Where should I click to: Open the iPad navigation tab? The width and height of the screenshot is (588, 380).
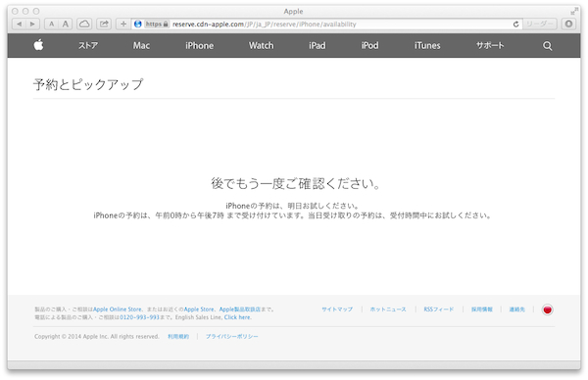click(318, 46)
